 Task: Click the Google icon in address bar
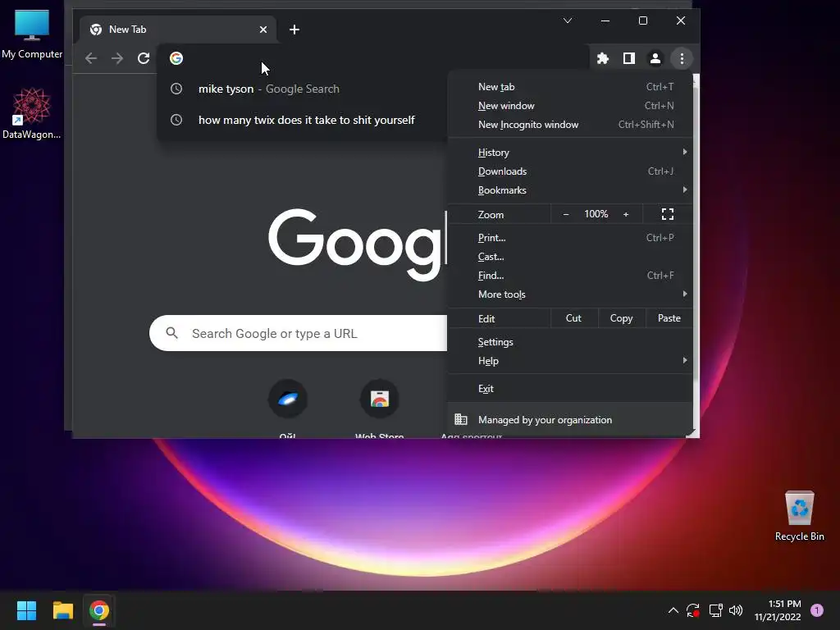pos(176,58)
